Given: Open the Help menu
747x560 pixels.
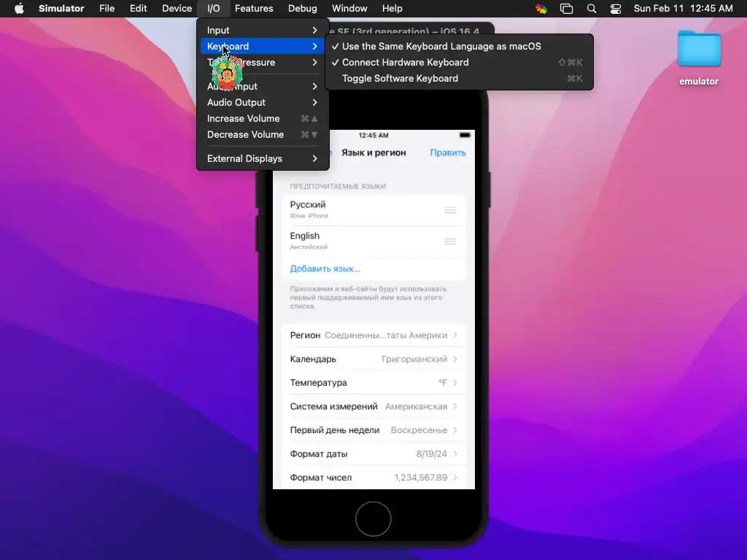Looking at the screenshot, I should [392, 8].
